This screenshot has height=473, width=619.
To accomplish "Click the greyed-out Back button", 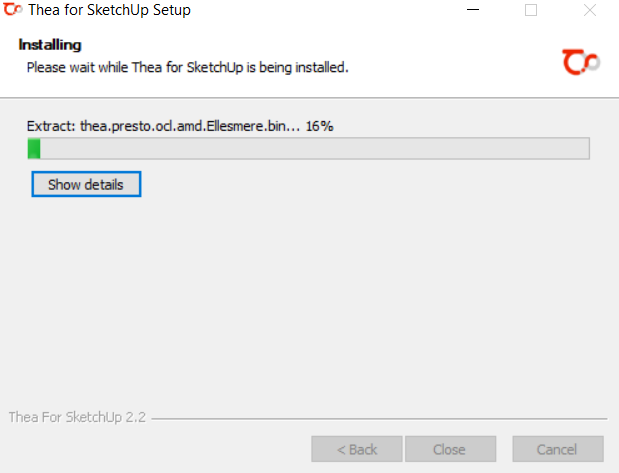I will (356, 449).
